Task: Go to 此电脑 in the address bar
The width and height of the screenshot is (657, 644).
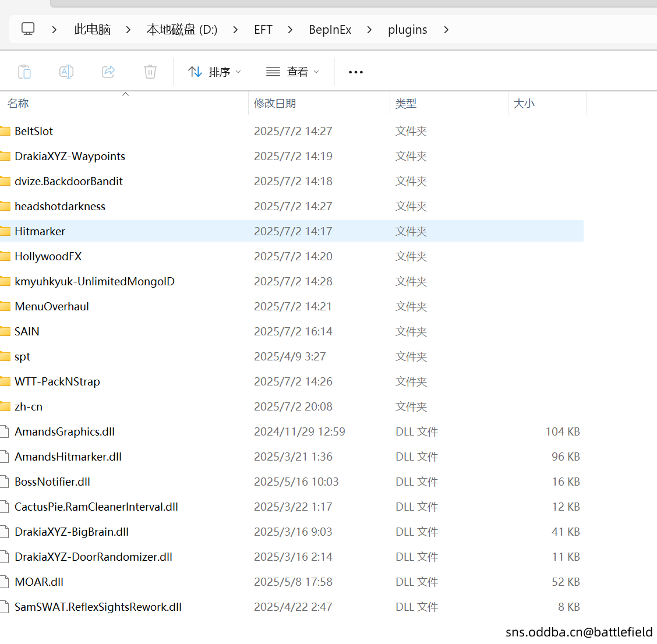Action: pos(92,29)
